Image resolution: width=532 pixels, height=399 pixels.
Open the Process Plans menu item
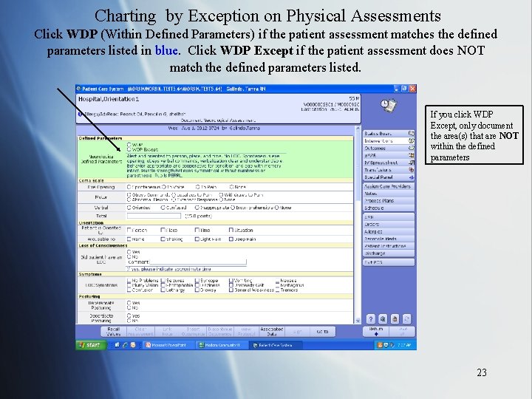389,200
